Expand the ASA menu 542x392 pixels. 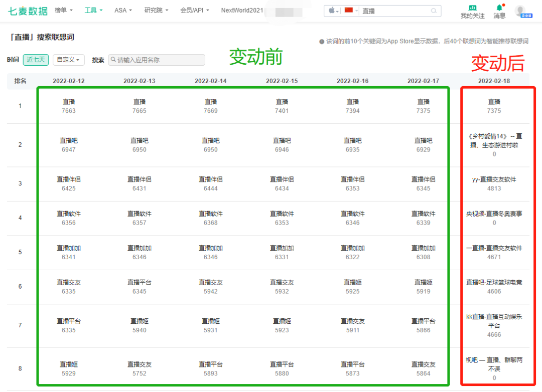coord(123,11)
